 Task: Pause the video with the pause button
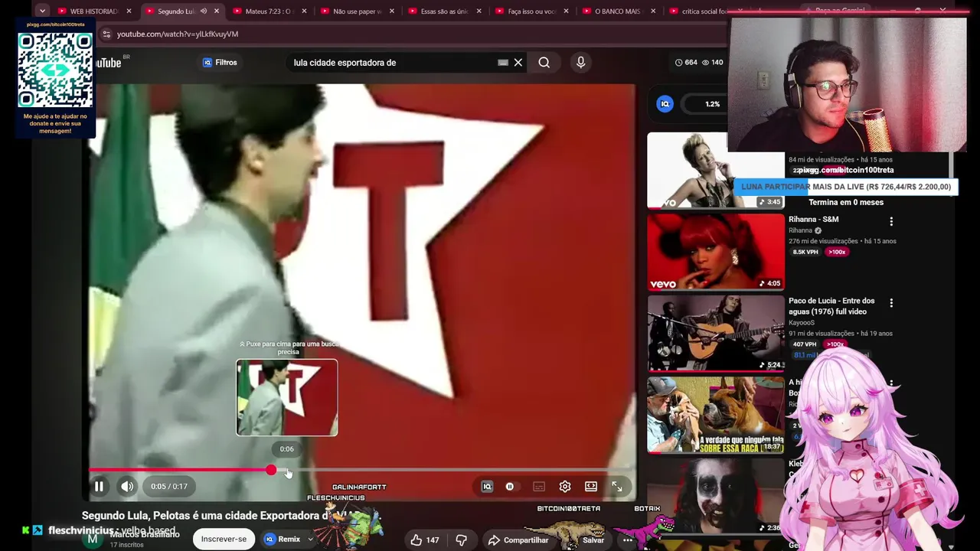pos(99,487)
